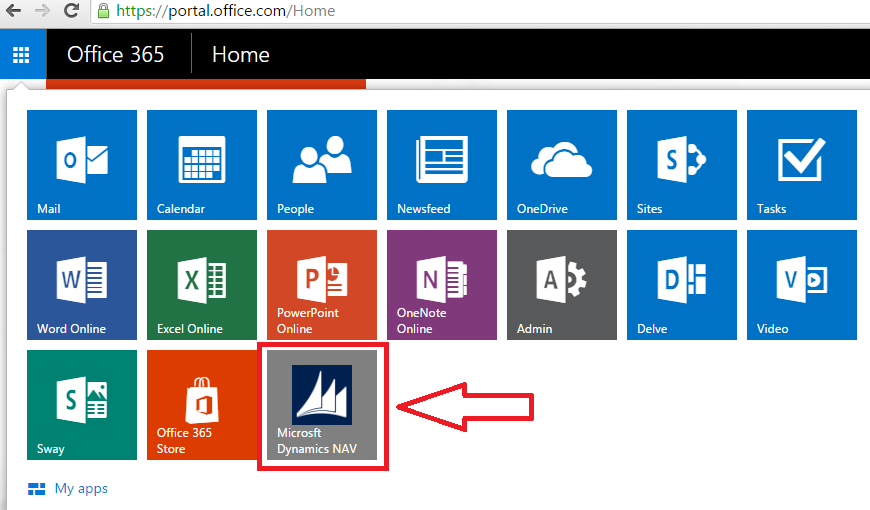Image resolution: width=870 pixels, height=510 pixels.
Task: Launch OneDrive from the app grid
Action: coord(562,165)
